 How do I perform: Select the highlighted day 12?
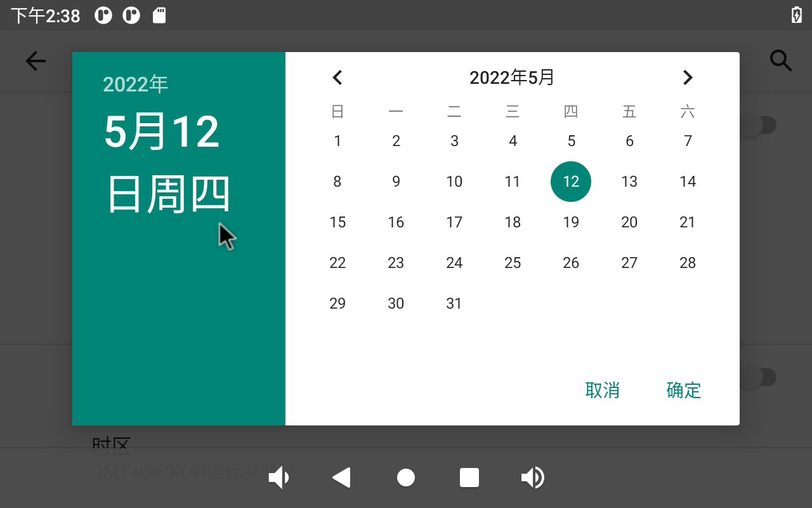pyautogui.click(x=571, y=182)
